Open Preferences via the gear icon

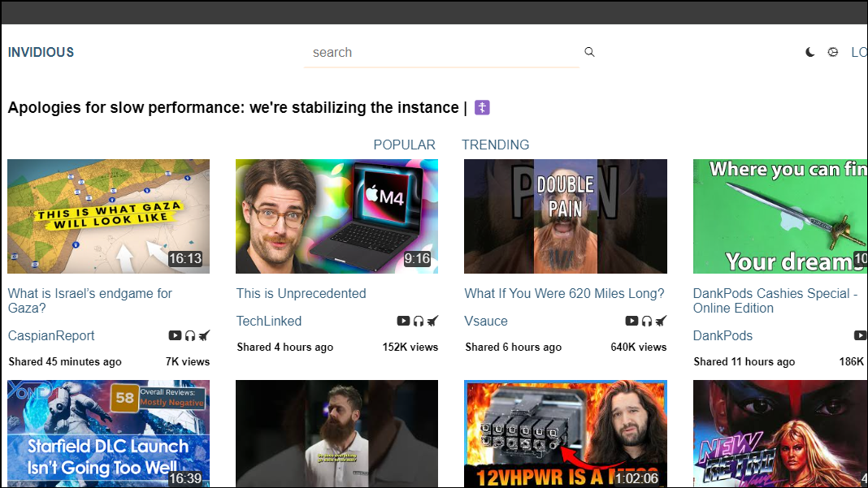point(832,51)
